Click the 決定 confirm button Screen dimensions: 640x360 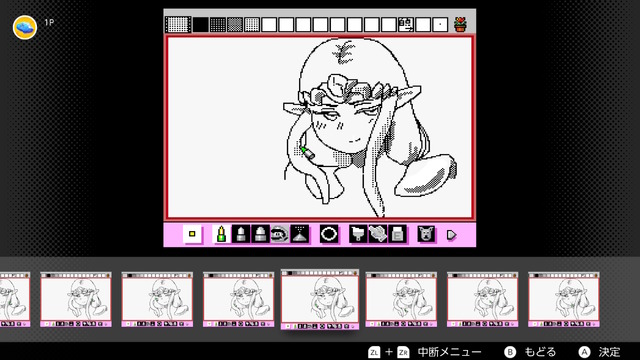[x=599, y=352]
